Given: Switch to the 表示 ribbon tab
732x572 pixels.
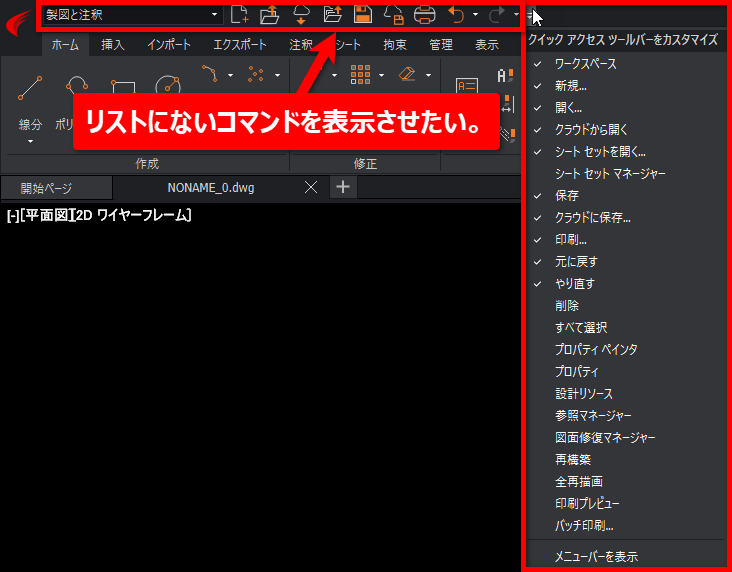Looking at the screenshot, I should [x=487, y=45].
